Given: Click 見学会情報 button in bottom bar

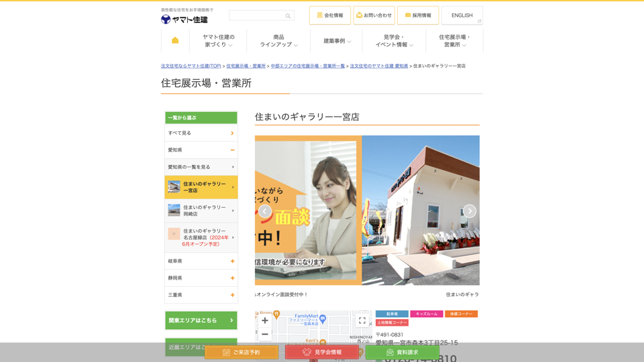Looking at the screenshot, I should tap(321, 352).
